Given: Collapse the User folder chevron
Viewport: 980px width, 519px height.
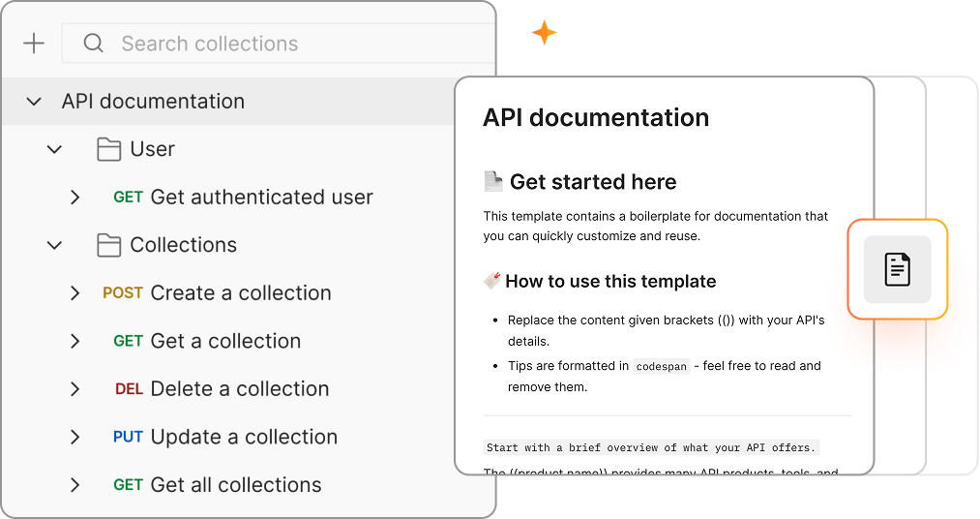Looking at the screenshot, I should coord(55,149).
